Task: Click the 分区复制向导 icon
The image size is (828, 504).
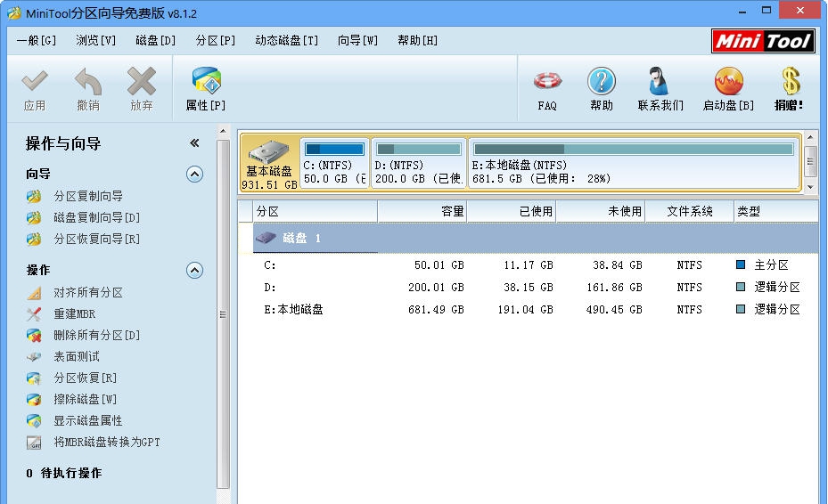Action: [x=34, y=196]
